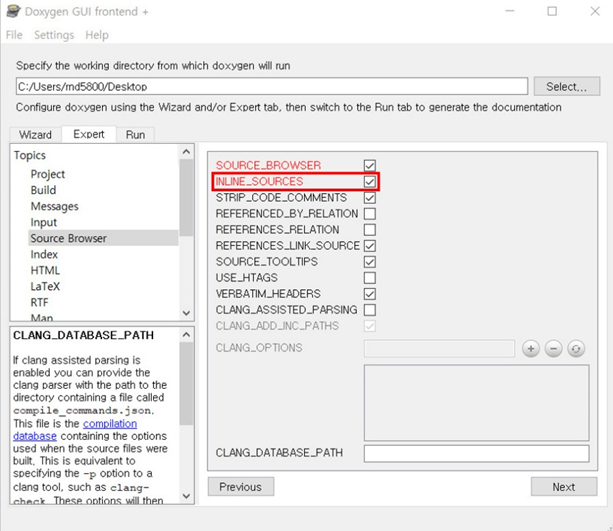
Task: Disable STRIP_CODE_COMMENTS option
Action: [369, 197]
